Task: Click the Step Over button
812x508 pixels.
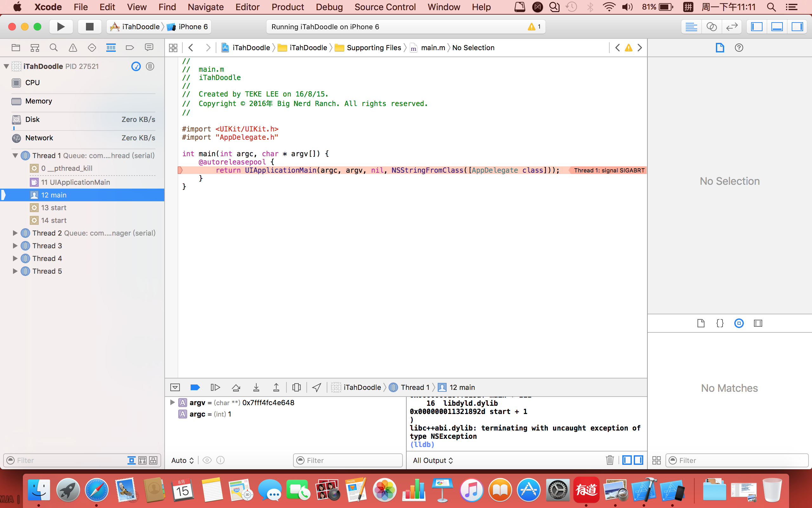Action: [x=236, y=387]
